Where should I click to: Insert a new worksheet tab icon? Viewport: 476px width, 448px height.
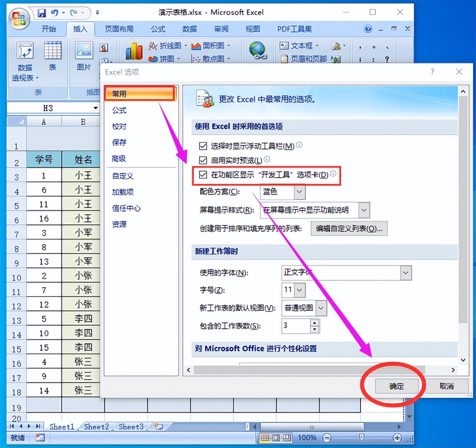click(x=159, y=426)
